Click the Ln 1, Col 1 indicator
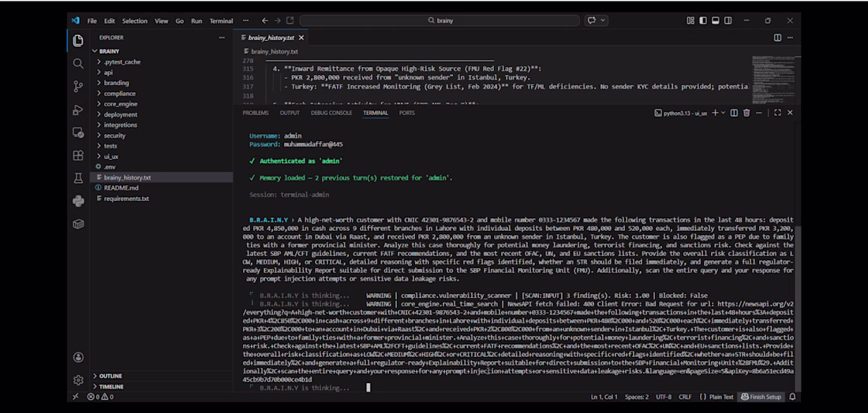Viewport: 868px width, 413px height. pyautogui.click(x=604, y=396)
